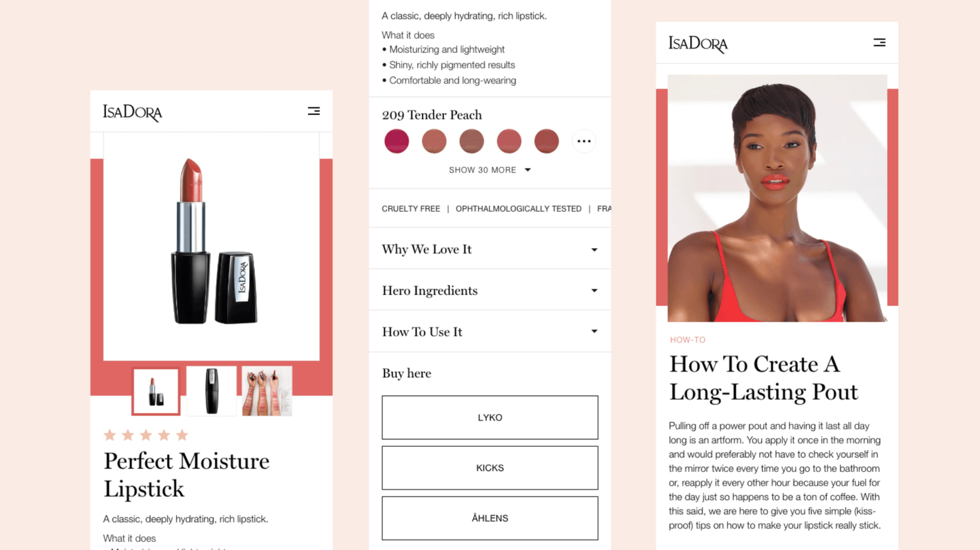Screen dimensions: 980x550
Task: Open hamburger menu on How-To article page
Action: [x=879, y=42]
